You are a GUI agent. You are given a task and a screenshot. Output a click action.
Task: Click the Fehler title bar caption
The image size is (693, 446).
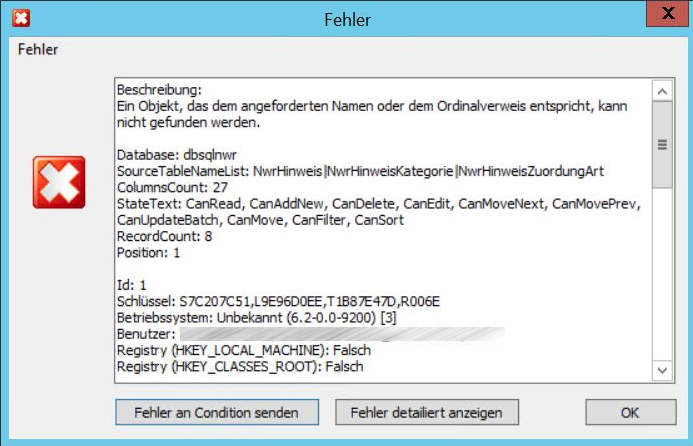click(347, 19)
